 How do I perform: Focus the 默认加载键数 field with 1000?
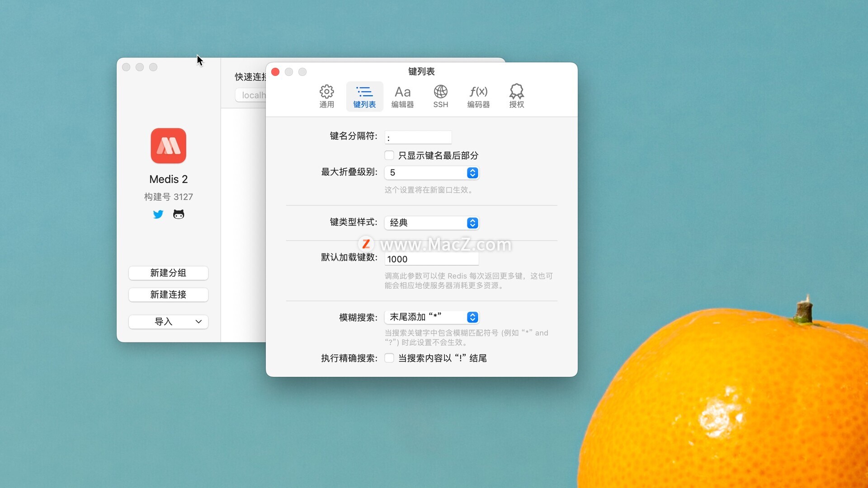[432, 259]
